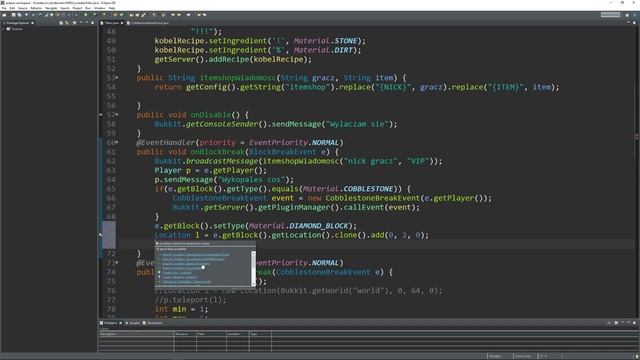This screenshot has width=640, height=360.
Task: Click the New Java Package icon
Action: click(115, 15)
